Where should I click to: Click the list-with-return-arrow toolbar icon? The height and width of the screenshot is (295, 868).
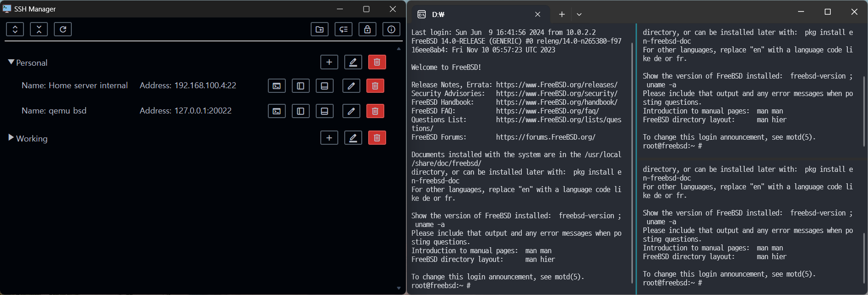tap(343, 29)
